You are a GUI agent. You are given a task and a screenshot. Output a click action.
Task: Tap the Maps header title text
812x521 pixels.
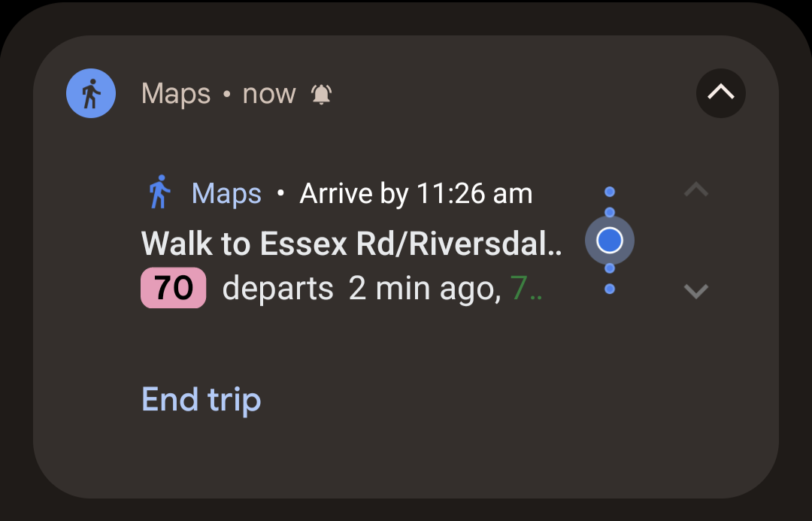(x=176, y=94)
